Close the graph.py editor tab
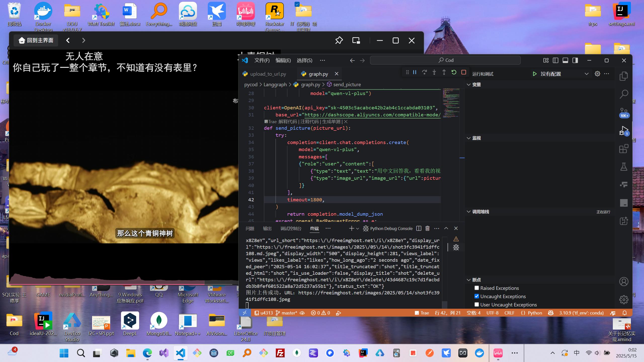Screen dimensions: 644x362 pyautogui.click(x=336, y=74)
